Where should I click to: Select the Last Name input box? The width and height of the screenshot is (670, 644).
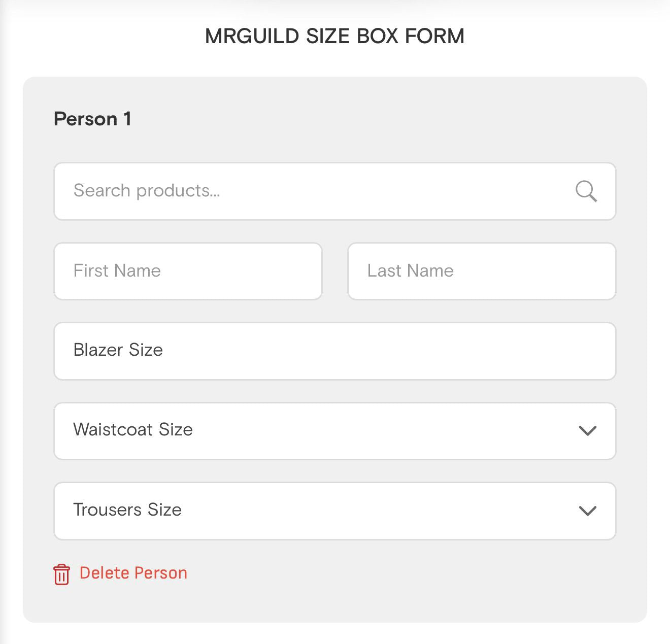pos(481,271)
